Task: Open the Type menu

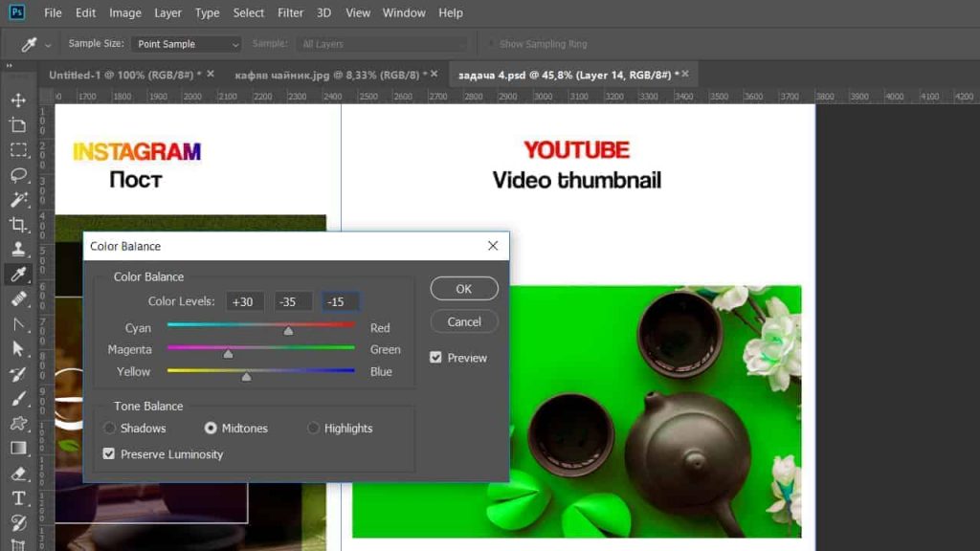Action: [207, 12]
